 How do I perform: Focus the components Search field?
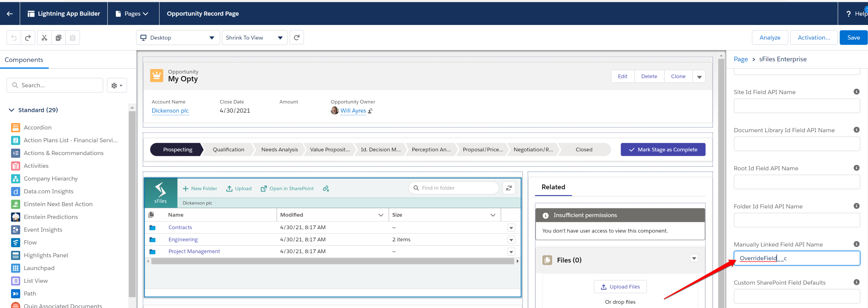[55, 85]
